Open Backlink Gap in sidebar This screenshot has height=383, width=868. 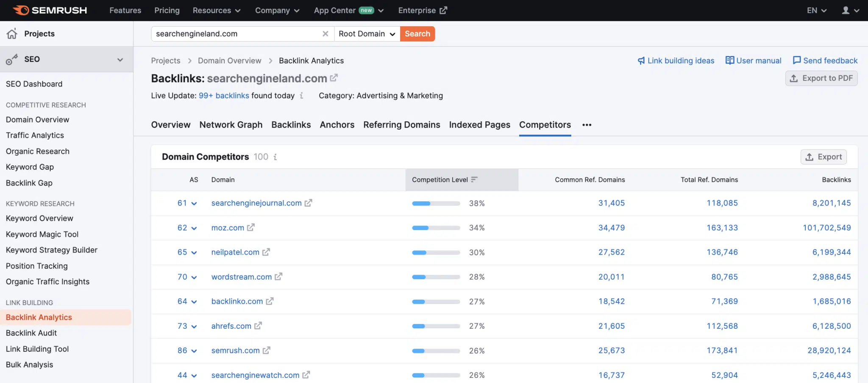click(x=29, y=183)
